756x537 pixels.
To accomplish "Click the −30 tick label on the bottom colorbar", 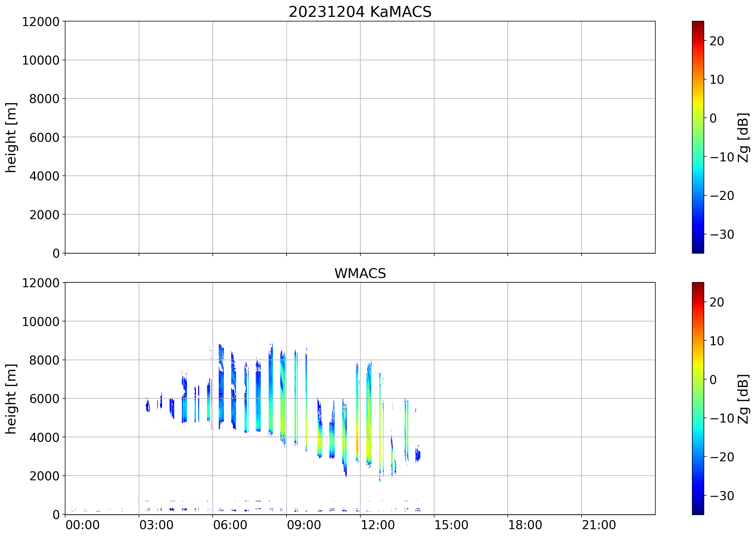I will [x=722, y=496].
